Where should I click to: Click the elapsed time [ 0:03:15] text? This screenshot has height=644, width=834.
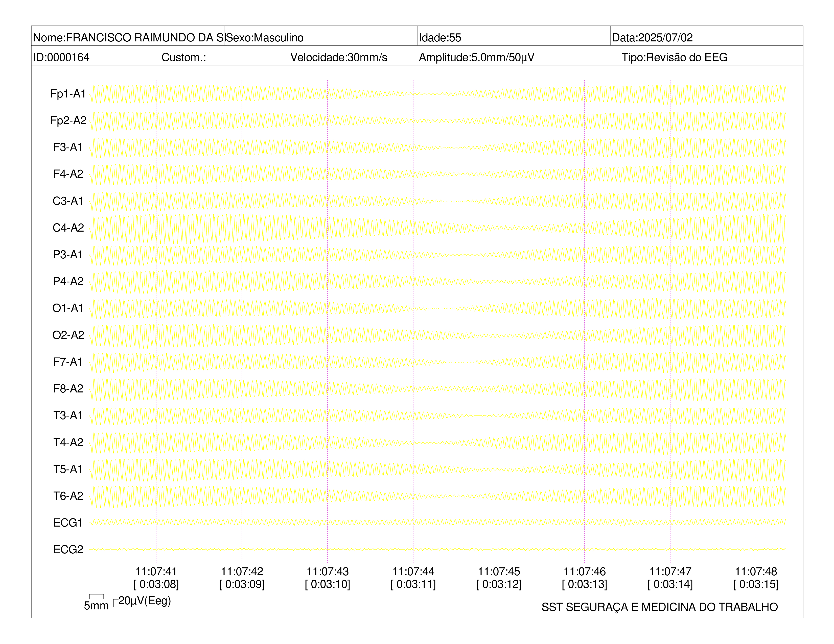pos(756,584)
